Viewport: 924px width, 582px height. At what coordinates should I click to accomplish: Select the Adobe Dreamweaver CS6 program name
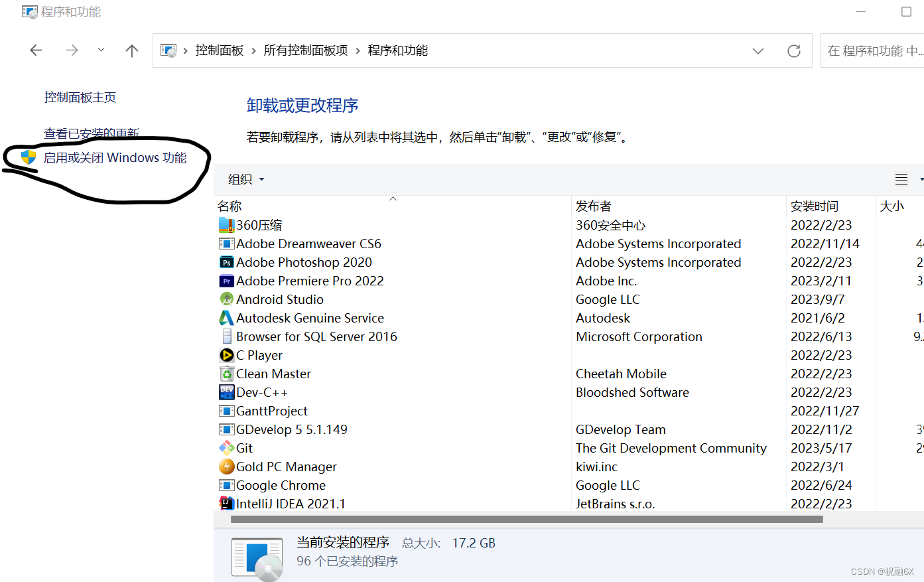coord(308,244)
